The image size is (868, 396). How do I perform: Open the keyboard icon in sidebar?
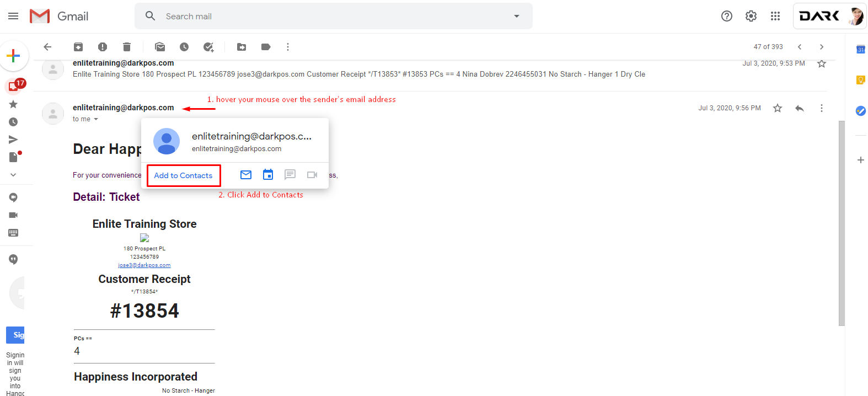[x=13, y=233]
